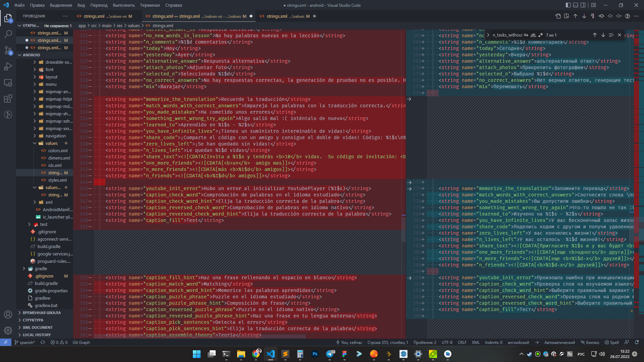The image size is (644, 362).
Task: Toggle Match Whole Word in find widget
Action: tap(533, 35)
